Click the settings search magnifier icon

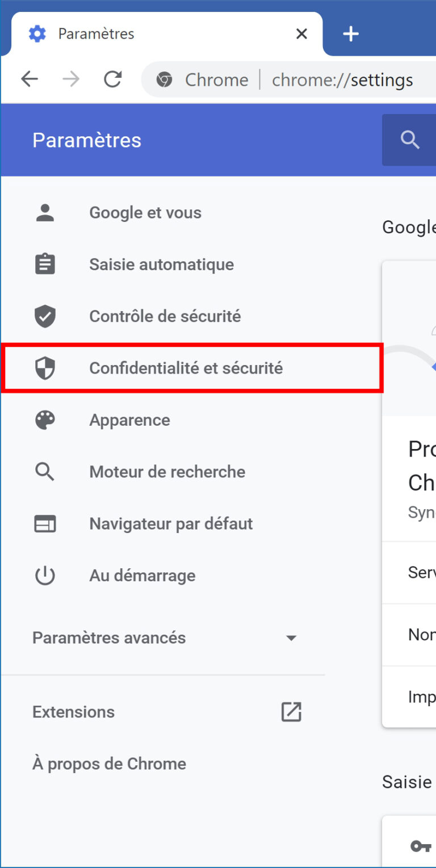[x=410, y=140]
